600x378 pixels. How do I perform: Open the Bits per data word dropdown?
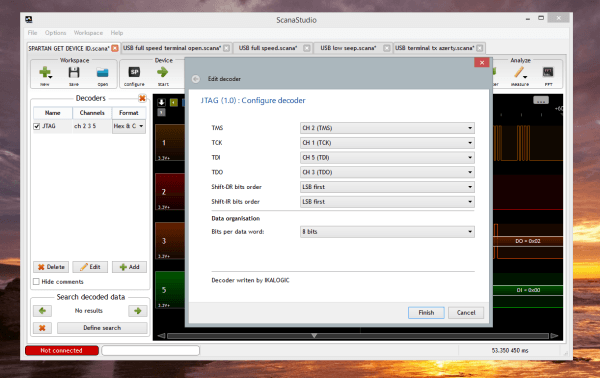387,231
